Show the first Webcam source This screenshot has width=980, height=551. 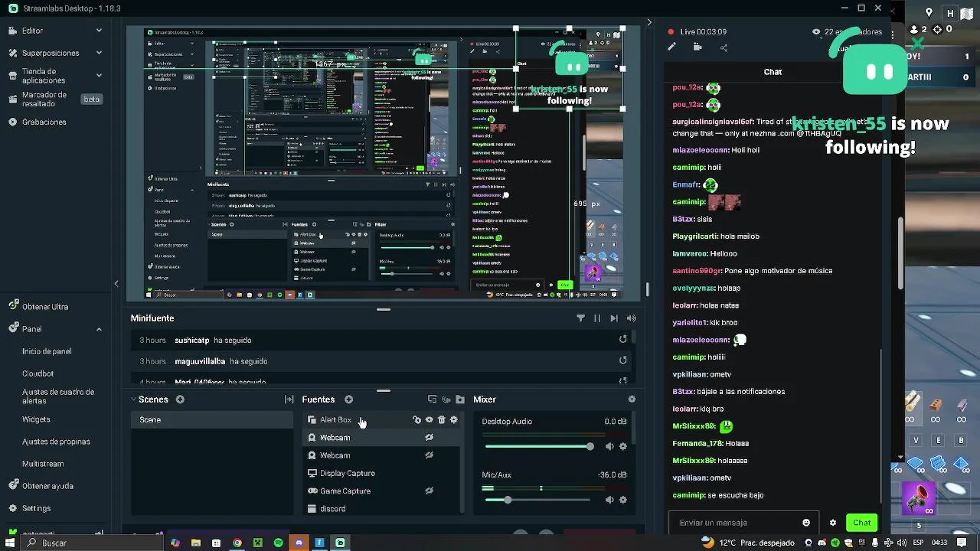[429, 438]
